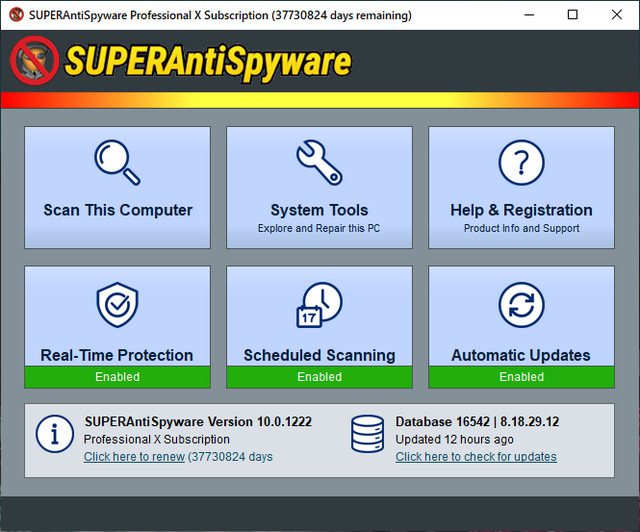Image resolution: width=640 pixels, height=532 pixels.
Task: Click the question mark help icon
Action: coord(521,162)
